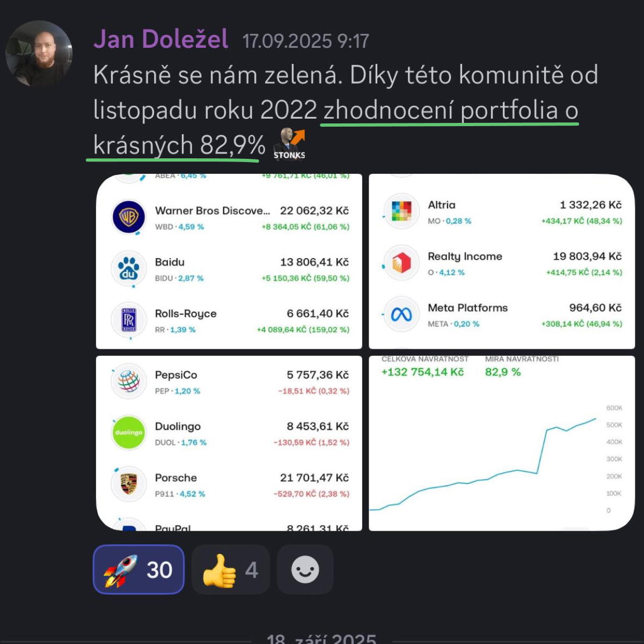The width and height of the screenshot is (644, 644).
Task: Toggle the thumbs-up reaction with 4 votes
Action: click(x=230, y=569)
